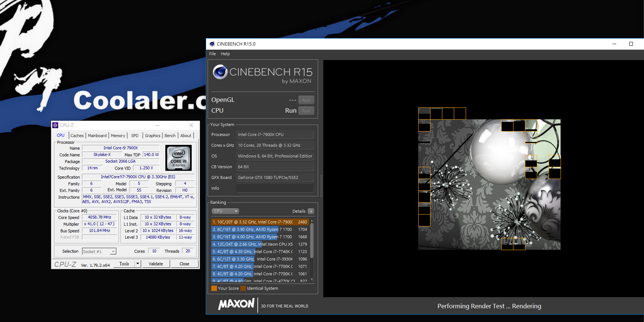Click the Cores count value 10
Viewport: 644px width, 322px height.
[154, 251]
